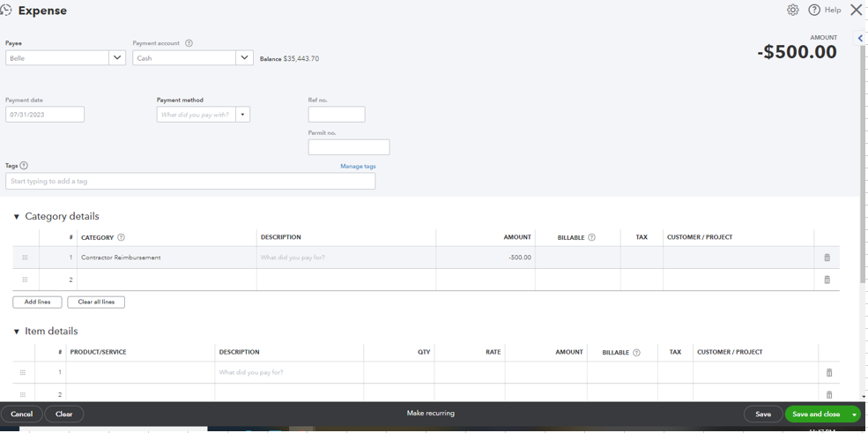This screenshot has width=868, height=433.
Task: Click the Payee field showing Belle
Action: 57,57
